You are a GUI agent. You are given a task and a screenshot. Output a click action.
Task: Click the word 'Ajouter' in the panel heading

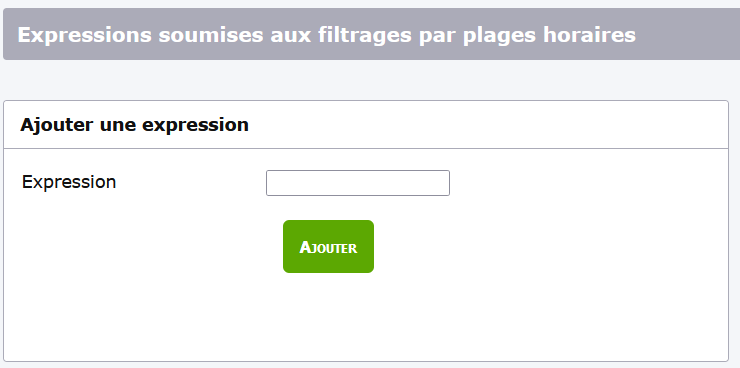57,125
